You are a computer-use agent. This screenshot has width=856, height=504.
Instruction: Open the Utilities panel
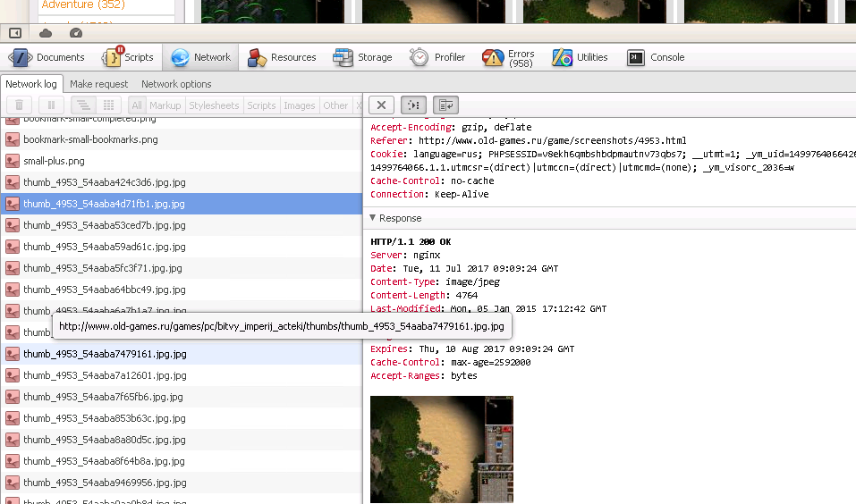tap(580, 57)
